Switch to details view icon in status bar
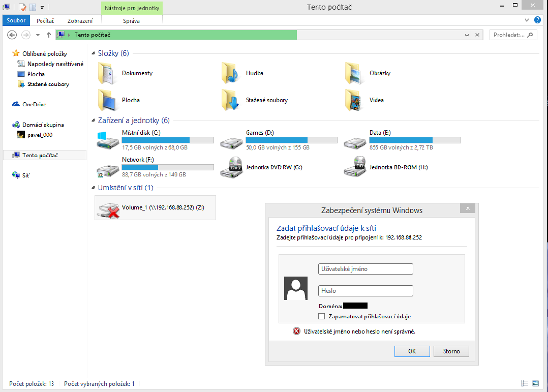 point(524,383)
